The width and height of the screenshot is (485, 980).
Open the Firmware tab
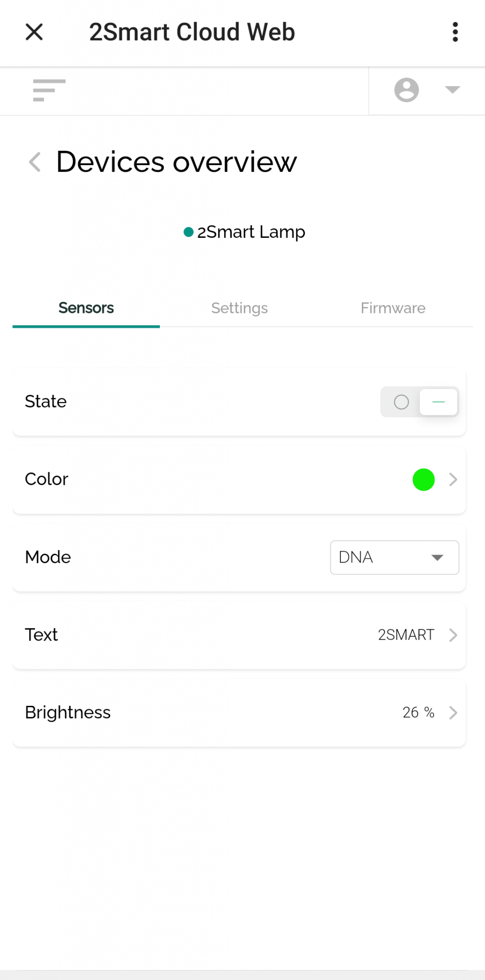(x=392, y=308)
